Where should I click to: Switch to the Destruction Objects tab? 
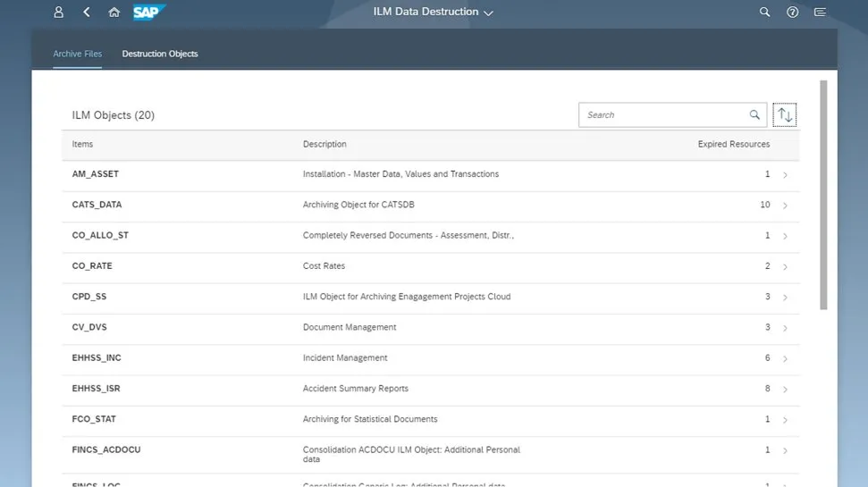(x=160, y=54)
